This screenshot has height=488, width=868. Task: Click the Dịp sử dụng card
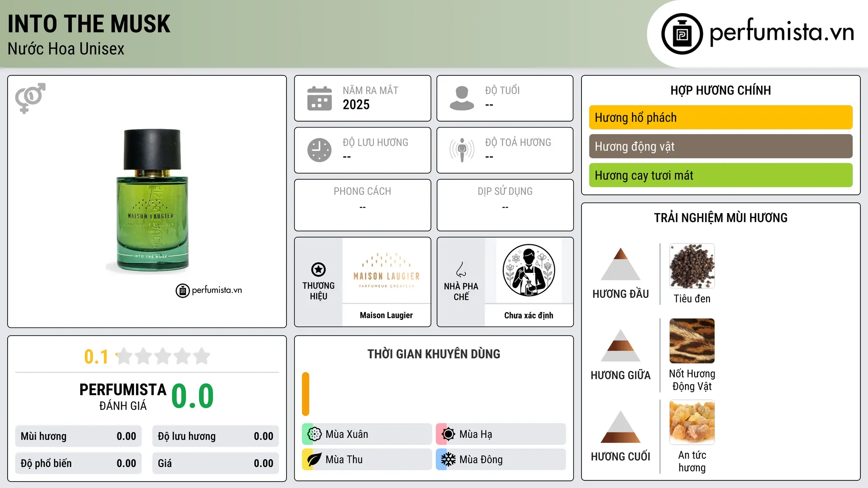505,205
